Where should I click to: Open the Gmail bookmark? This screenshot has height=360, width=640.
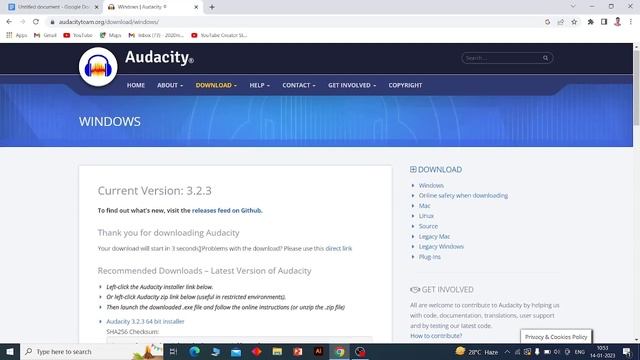(x=45, y=35)
